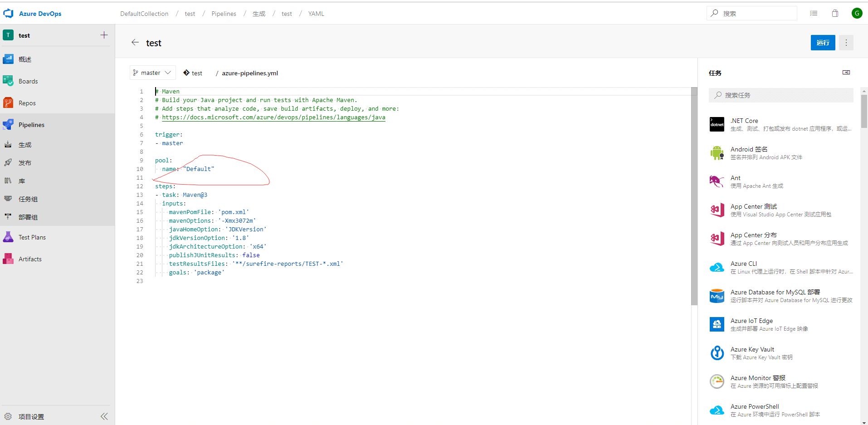Viewport: 868px width, 425px height.
Task: Click the plus button next to test project
Action: point(104,35)
